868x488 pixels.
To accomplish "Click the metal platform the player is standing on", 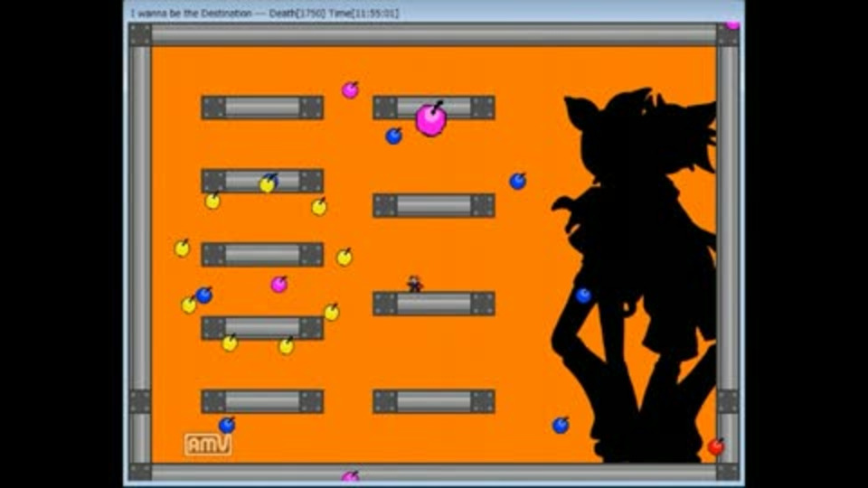I will [434, 304].
